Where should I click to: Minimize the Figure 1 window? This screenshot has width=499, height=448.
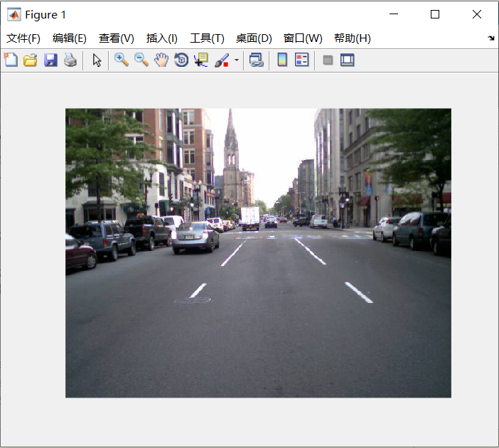point(394,14)
